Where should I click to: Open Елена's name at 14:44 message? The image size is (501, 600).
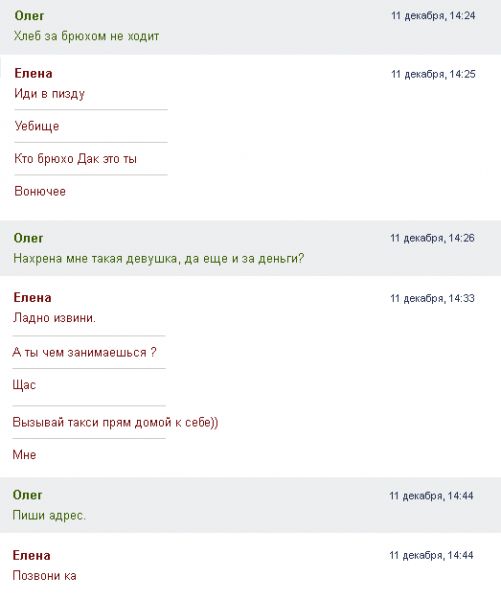31,555
